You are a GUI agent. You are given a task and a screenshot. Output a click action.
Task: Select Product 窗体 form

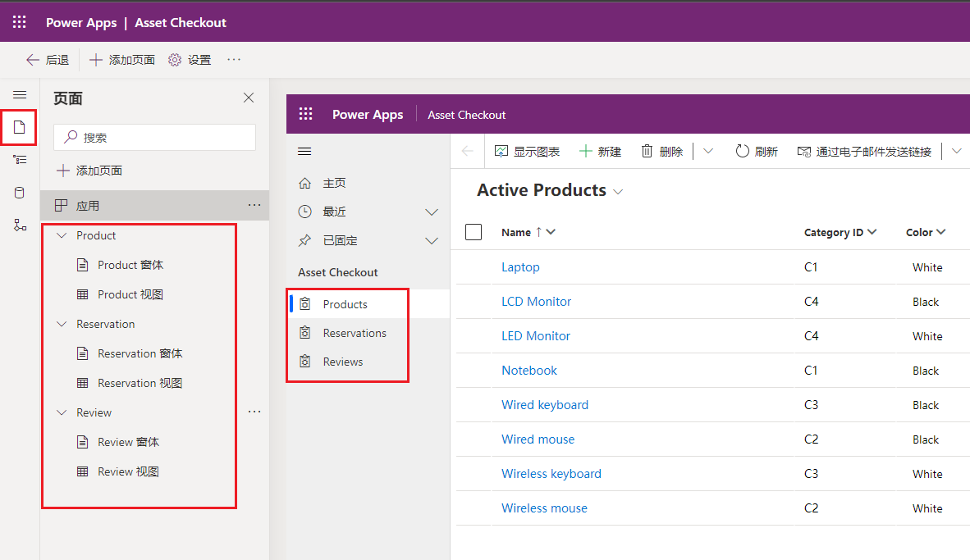tap(130, 265)
